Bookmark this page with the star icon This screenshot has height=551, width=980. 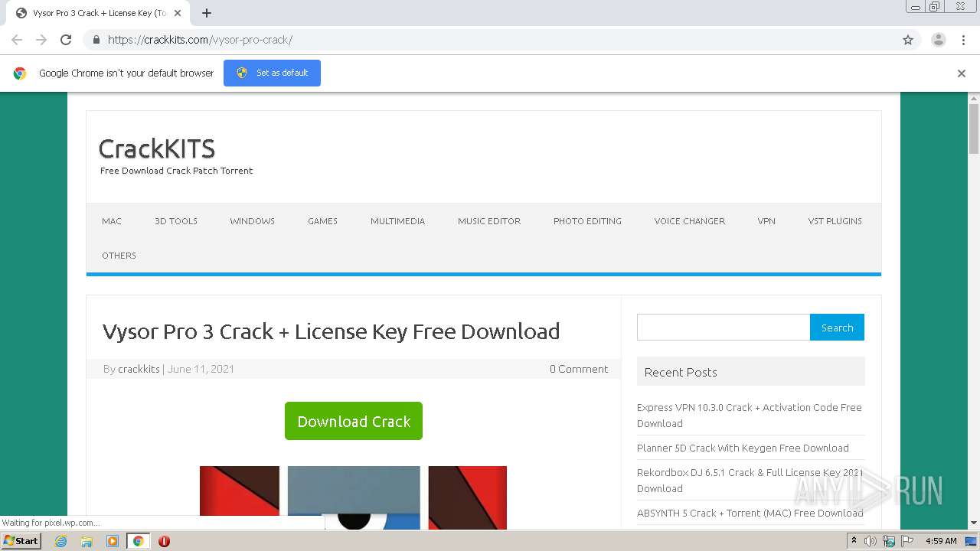pos(908,40)
